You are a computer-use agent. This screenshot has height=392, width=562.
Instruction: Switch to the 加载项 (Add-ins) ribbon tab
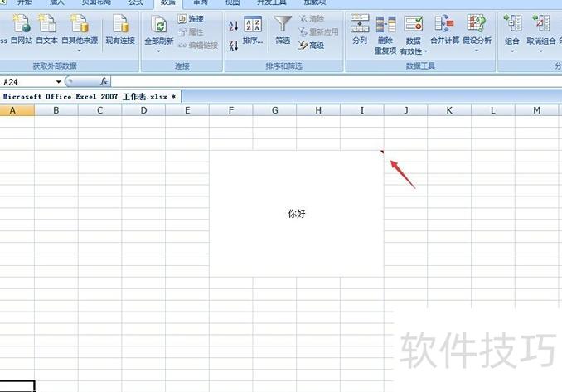pyautogui.click(x=314, y=2)
